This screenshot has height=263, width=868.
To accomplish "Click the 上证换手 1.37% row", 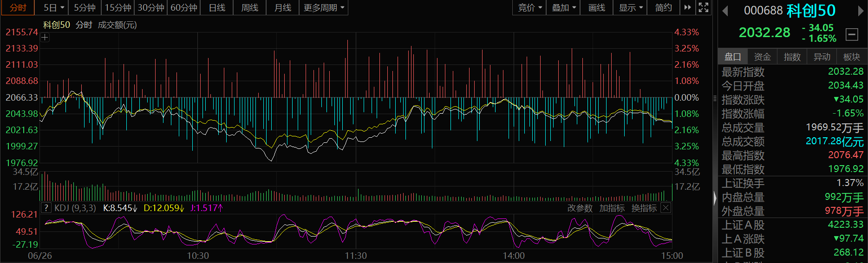I will click(792, 183).
